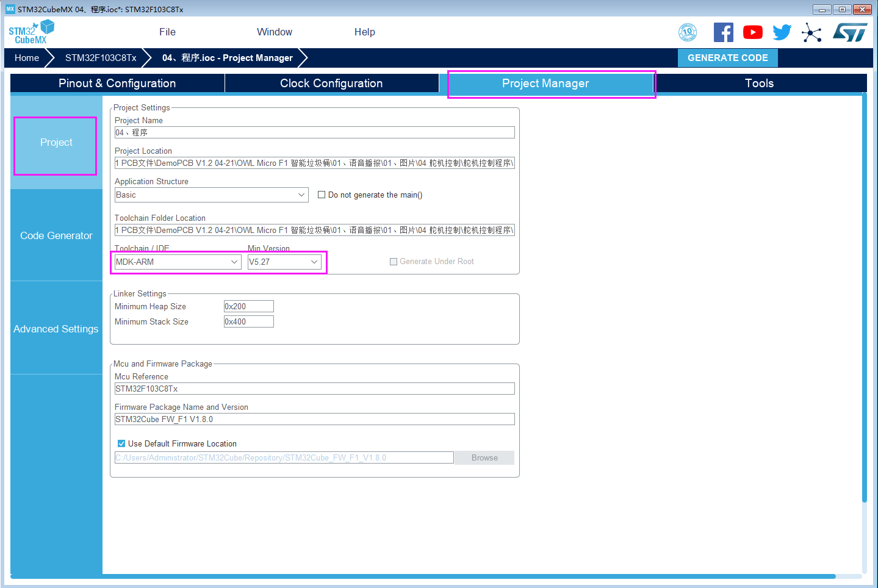
Task: Open the Window menu
Action: pyautogui.click(x=275, y=32)
